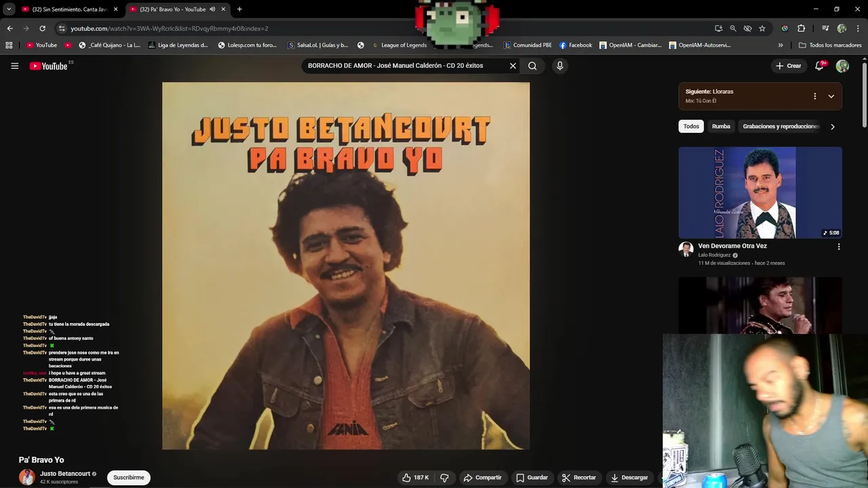Open playlist options three-dot menu
Image resolution: width=868 pixels, height=488 pixels.
pyautogui.click(x=814, y=96)
